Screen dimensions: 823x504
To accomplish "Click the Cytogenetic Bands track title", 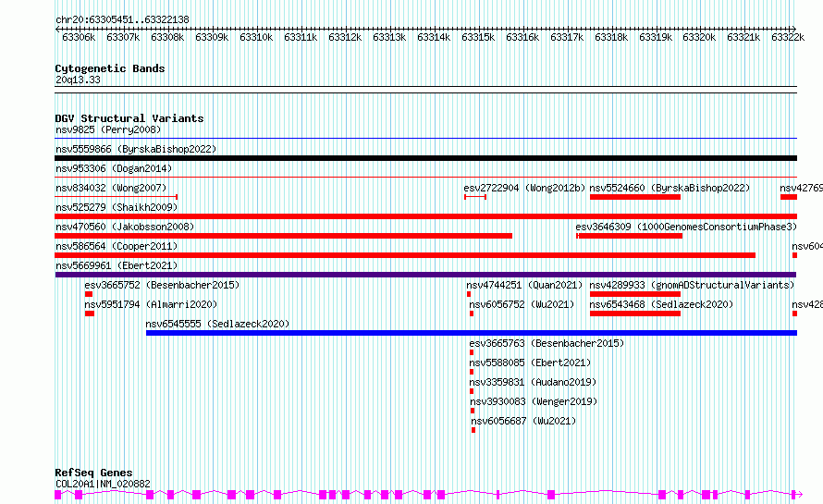I will [x=110, y=68].
